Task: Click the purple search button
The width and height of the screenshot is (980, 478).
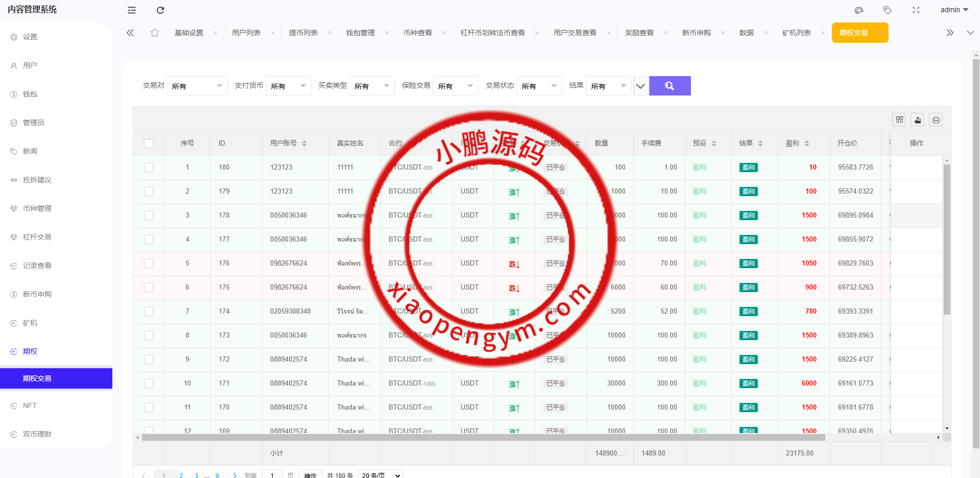Action: click(x=670, y=86)
